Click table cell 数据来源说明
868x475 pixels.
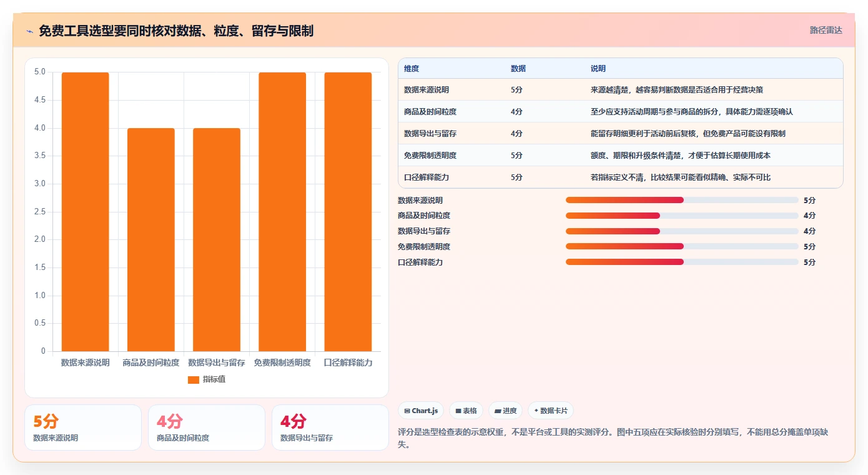click(427, 90)
